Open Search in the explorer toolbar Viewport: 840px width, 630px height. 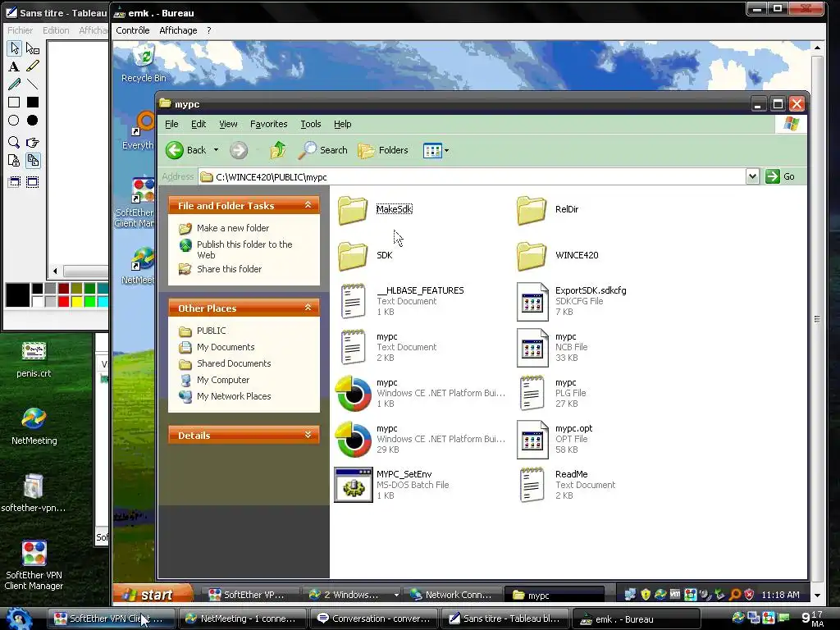(323, 150)
